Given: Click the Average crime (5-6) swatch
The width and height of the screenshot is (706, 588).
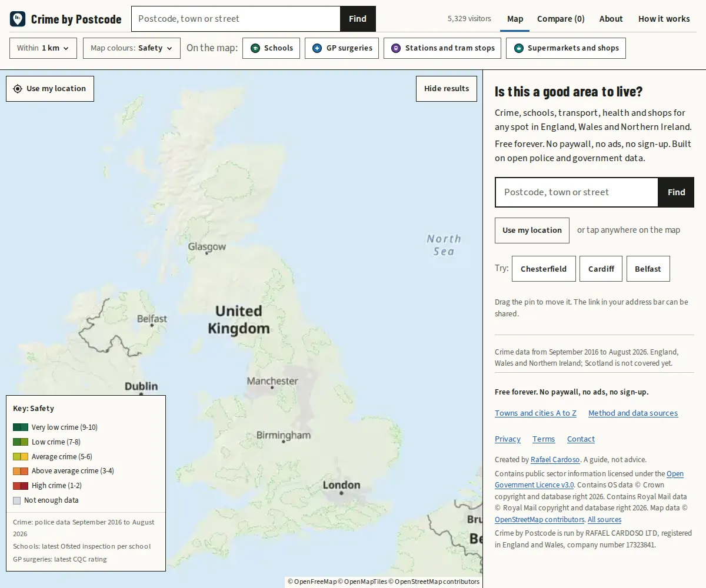Looking at the screenshot, I should click(x=21, y=456).
